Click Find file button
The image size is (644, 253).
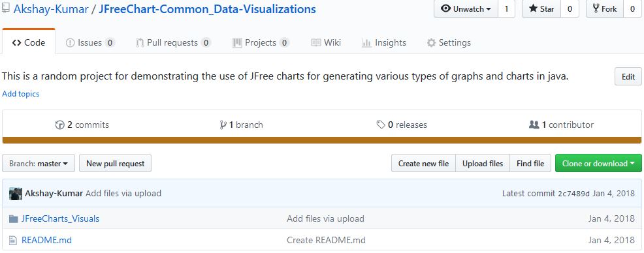pyautogui.click(x=530, y=163)
